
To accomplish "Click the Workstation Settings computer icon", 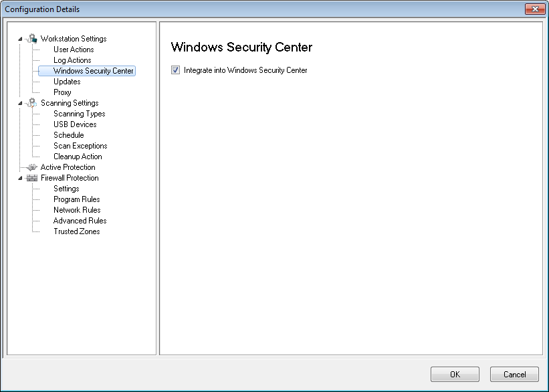I will (x=32, y=39).
